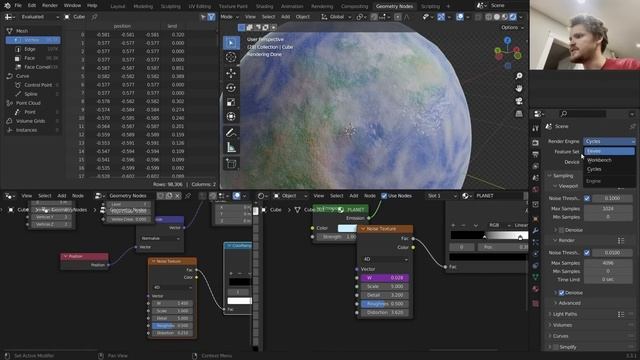Pin the spreadsheet object with pin icon
Image resolution: width=640 pixels, height=360 pixels.
[x=94, y=17]
